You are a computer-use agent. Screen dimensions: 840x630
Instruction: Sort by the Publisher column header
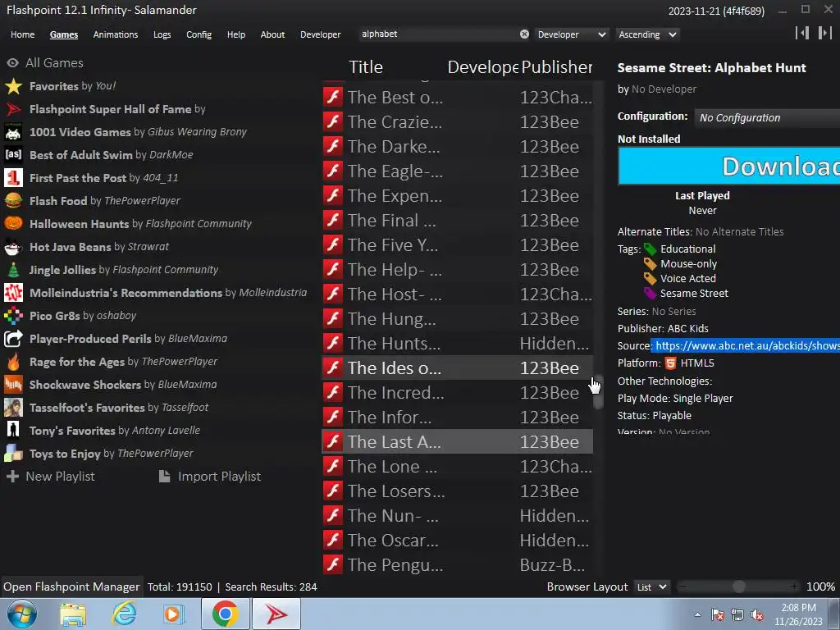point(557,67)
